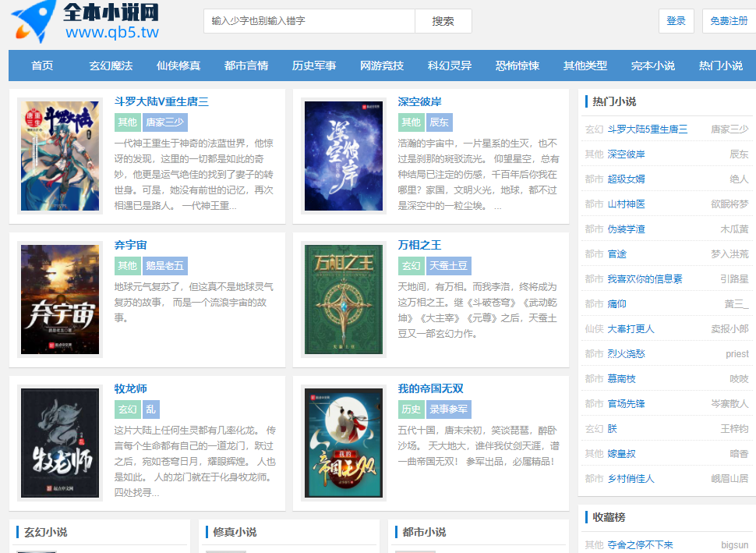Viewport: 756px width, 553px height.
Task: Open 超级女婿 in the hot novels list
Action: (626, 179)
